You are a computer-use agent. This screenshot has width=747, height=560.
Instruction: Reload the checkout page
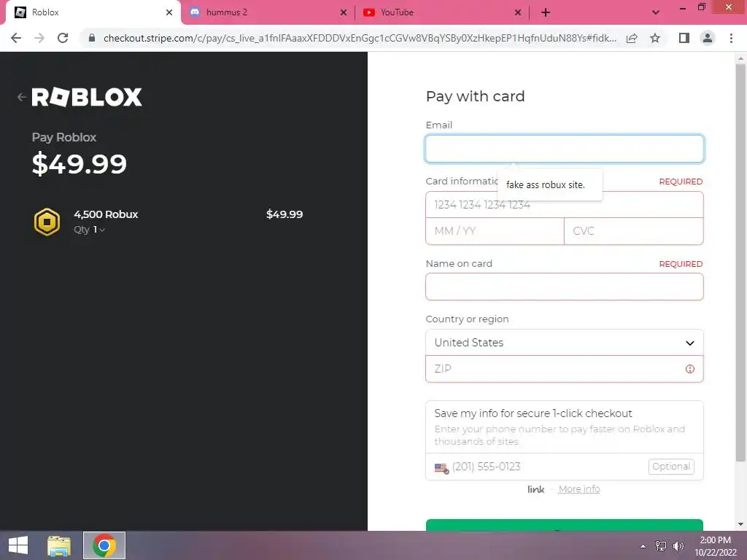click(x=63, y=38)
